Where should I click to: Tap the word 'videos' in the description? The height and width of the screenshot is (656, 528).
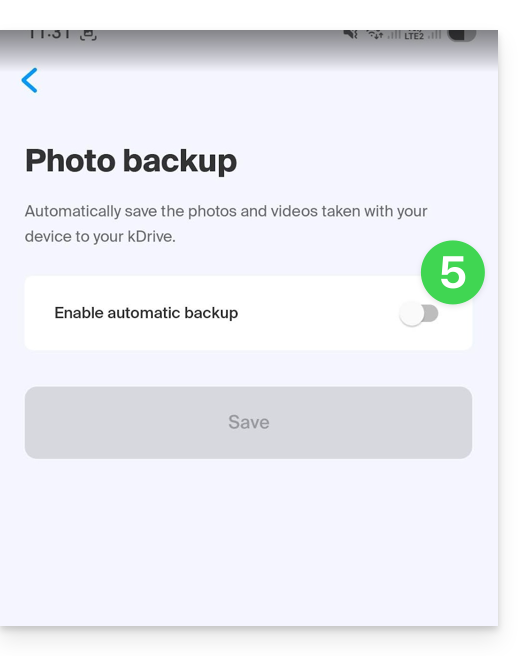294,211
